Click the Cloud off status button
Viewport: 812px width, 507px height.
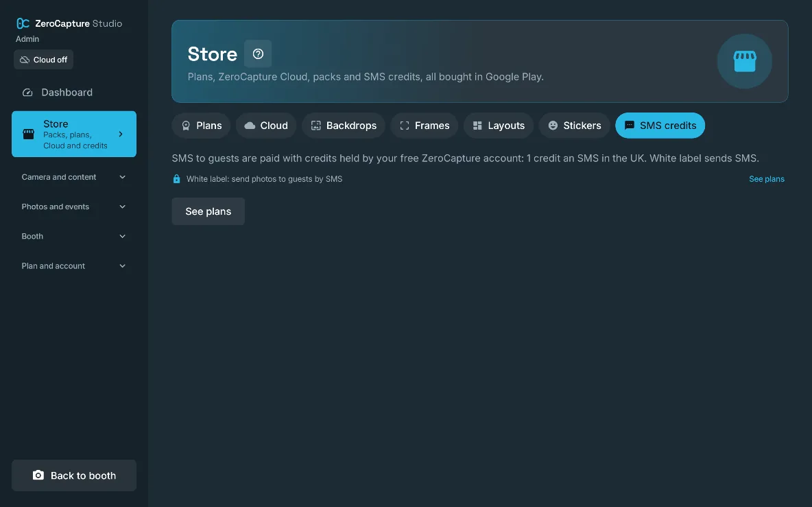[43, 60]
